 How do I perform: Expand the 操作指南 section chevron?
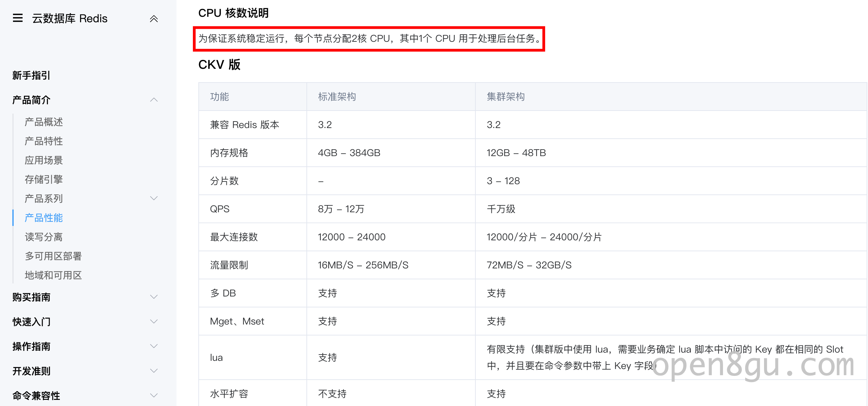click(154, 346)
